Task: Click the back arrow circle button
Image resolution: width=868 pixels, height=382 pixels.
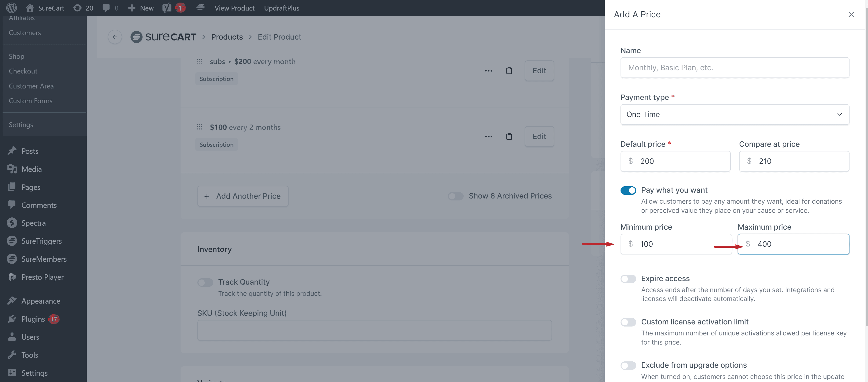Action: (x=115, y=37)
